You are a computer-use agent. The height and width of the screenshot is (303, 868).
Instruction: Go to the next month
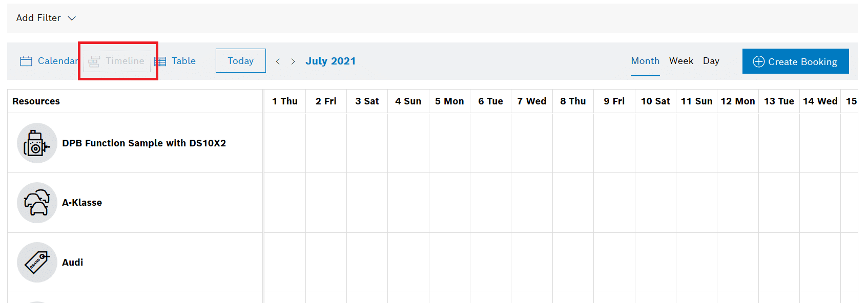[x=293, y=61]
